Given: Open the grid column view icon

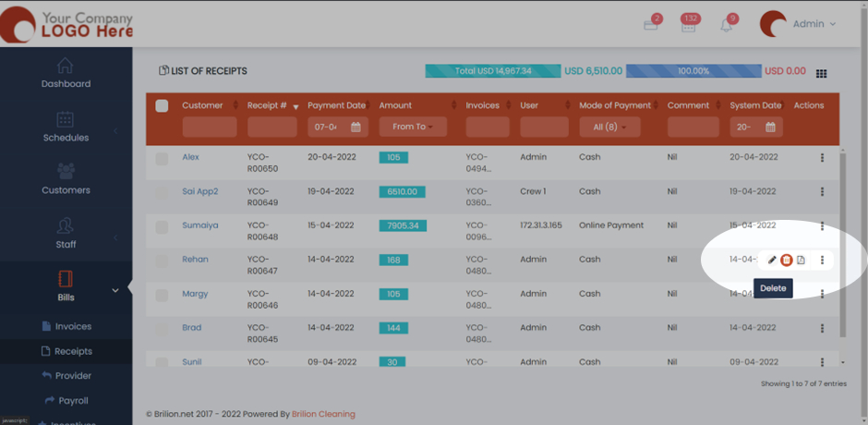Looking at the screenshot, I should pos(822,73).
